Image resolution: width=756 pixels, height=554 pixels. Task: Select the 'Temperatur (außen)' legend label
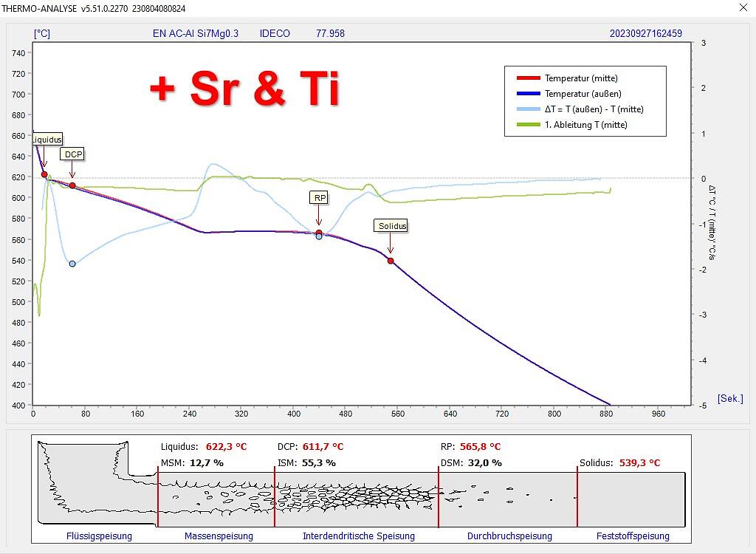pyautogui.click(x=583, y=94)
